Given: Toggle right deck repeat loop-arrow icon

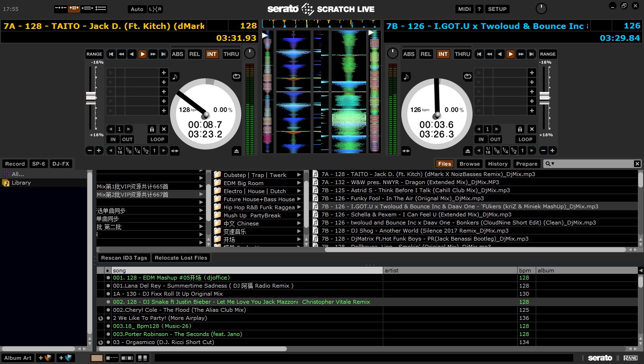Looking at the screenshot, I should point(468,76).
